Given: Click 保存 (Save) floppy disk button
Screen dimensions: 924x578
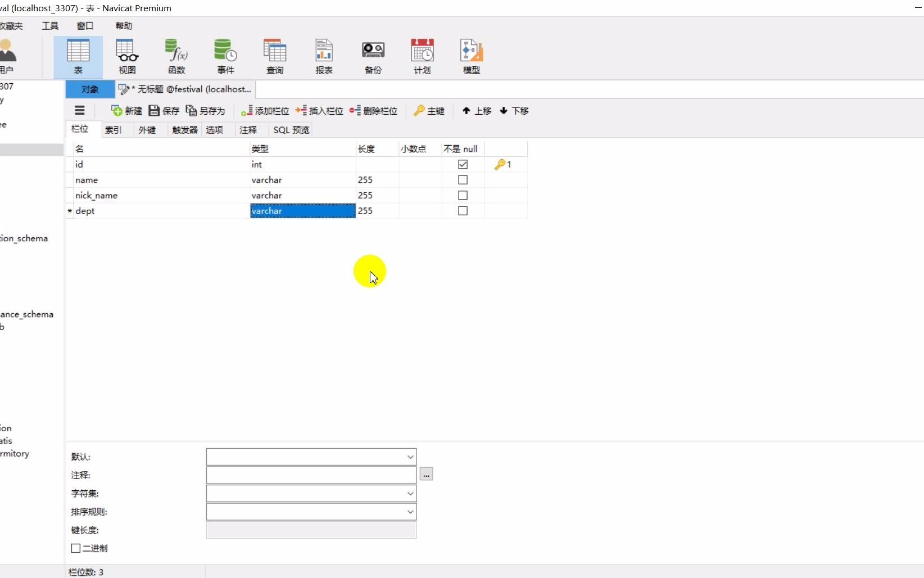Looking at the screenshot, I should (x=164, y=111).
